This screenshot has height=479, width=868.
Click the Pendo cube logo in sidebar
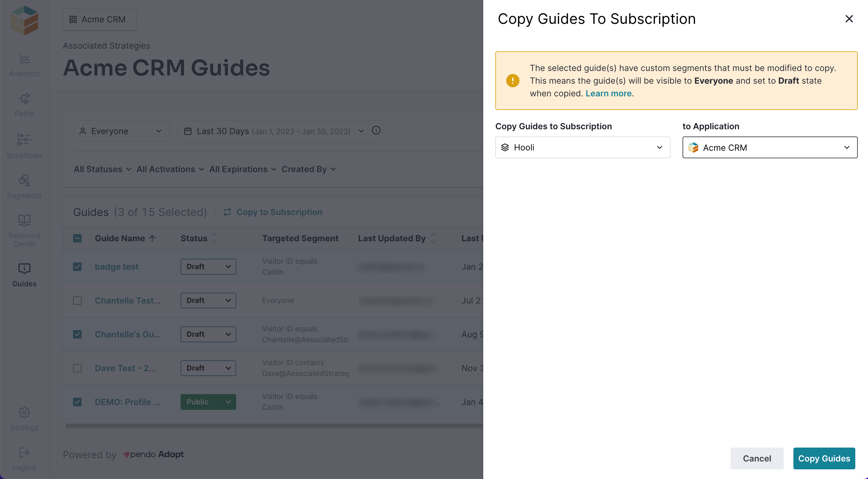point(24,20)
